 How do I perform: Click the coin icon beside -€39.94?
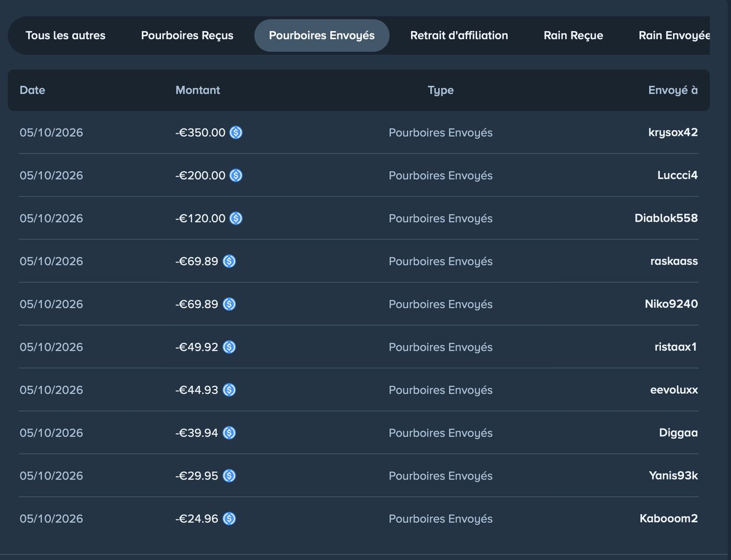tap(229, 433)
